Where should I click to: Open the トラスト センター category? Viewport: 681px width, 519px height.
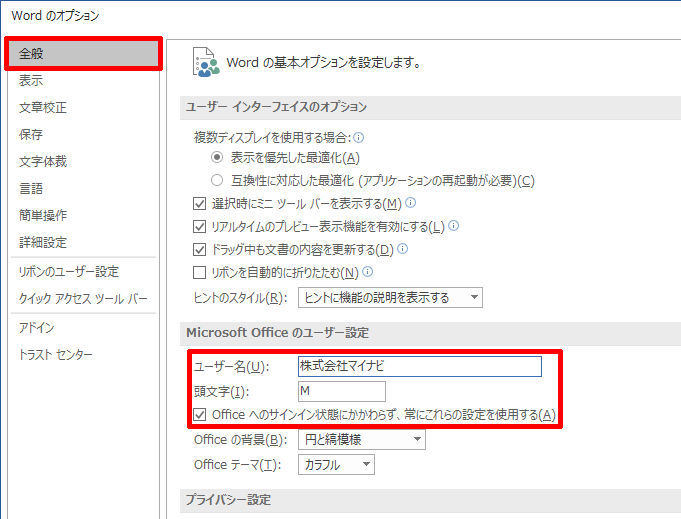click(x=56, y=355)
